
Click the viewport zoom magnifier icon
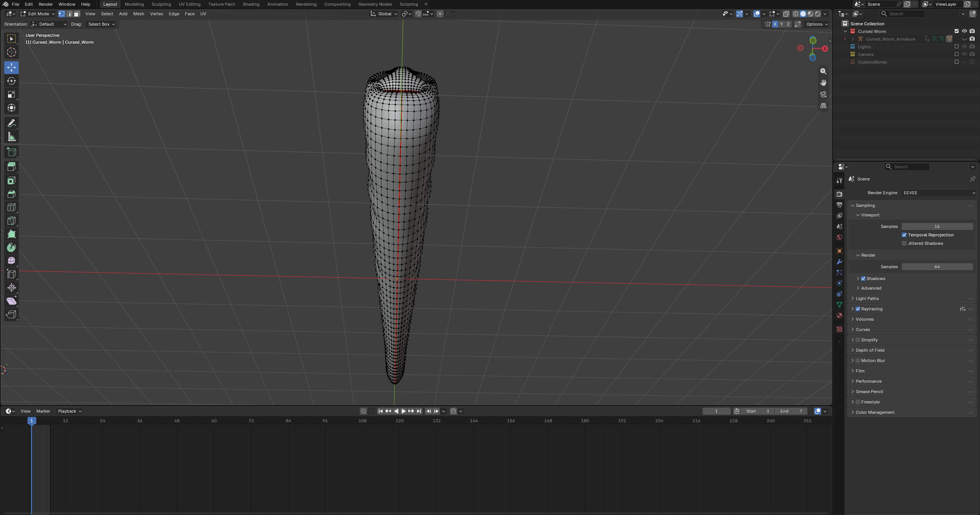click(x=823, y=71)
